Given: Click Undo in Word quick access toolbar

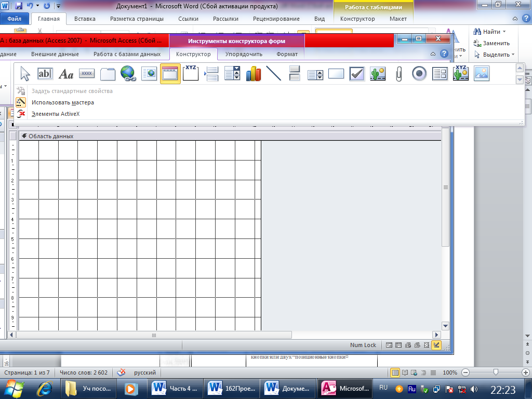Looking at the screenshot, I should click(30, 6).
